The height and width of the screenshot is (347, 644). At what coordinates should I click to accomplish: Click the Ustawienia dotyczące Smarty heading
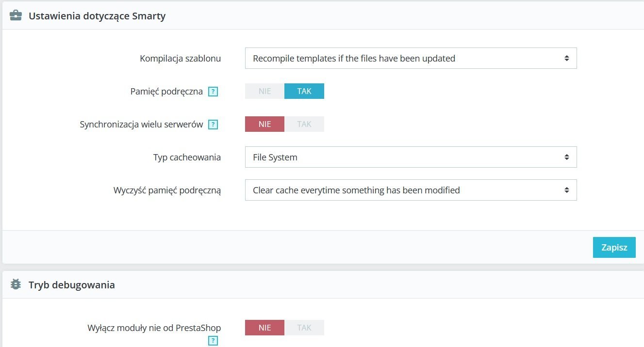coord(97,16)
